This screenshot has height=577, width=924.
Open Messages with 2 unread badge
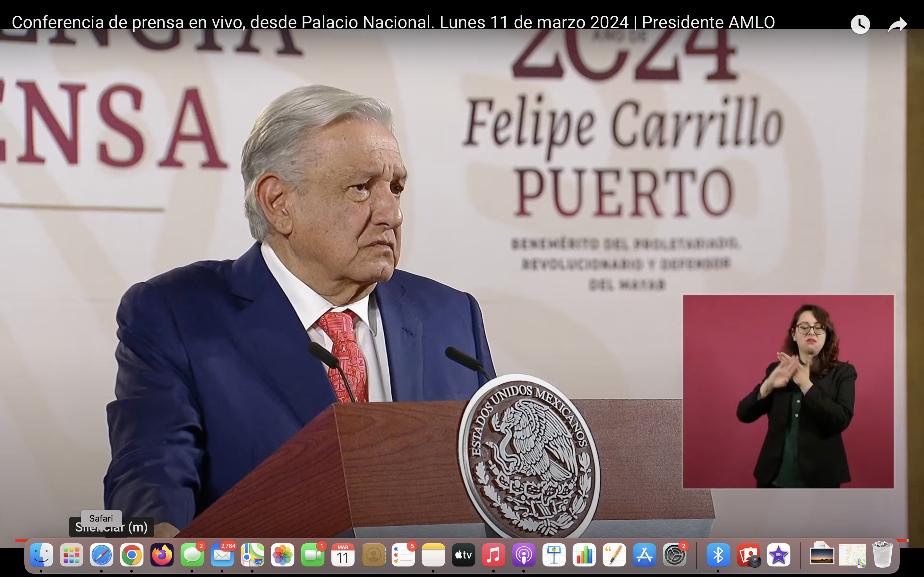coord(192,555)
